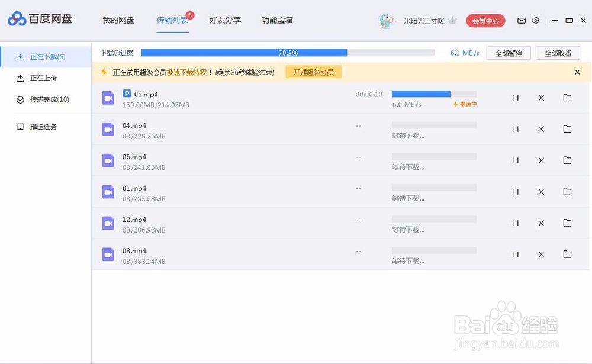Image resolution: width=592 pixels, height=364 pixels.
Task: Close the yellow trial banner
Action: (x=577, y=72)
